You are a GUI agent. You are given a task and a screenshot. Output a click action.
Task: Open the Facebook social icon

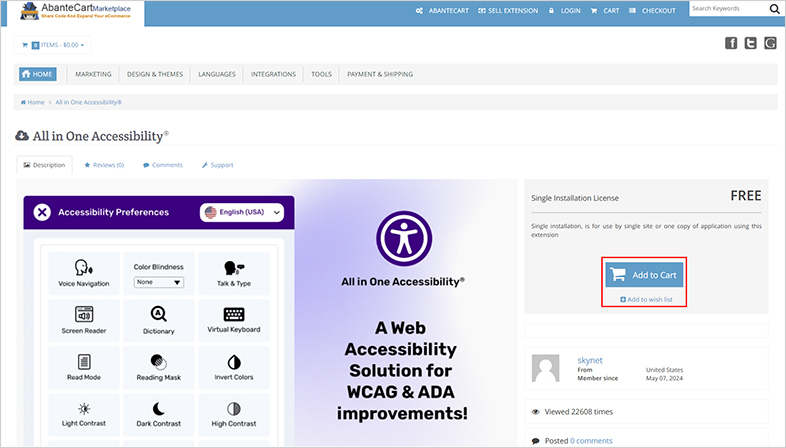coord(731,43)
